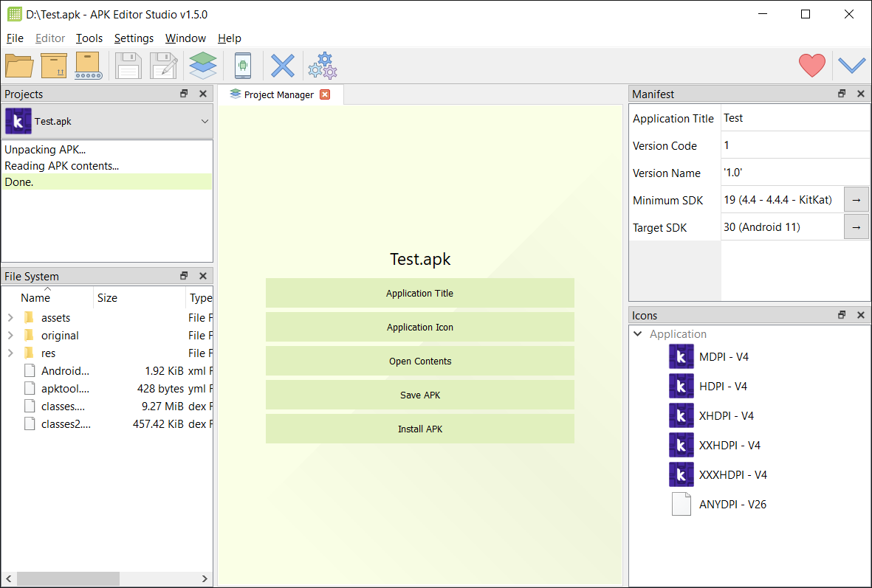872x588 pixels.
Task: Float the Projects panel
Action: pos(184,94)
